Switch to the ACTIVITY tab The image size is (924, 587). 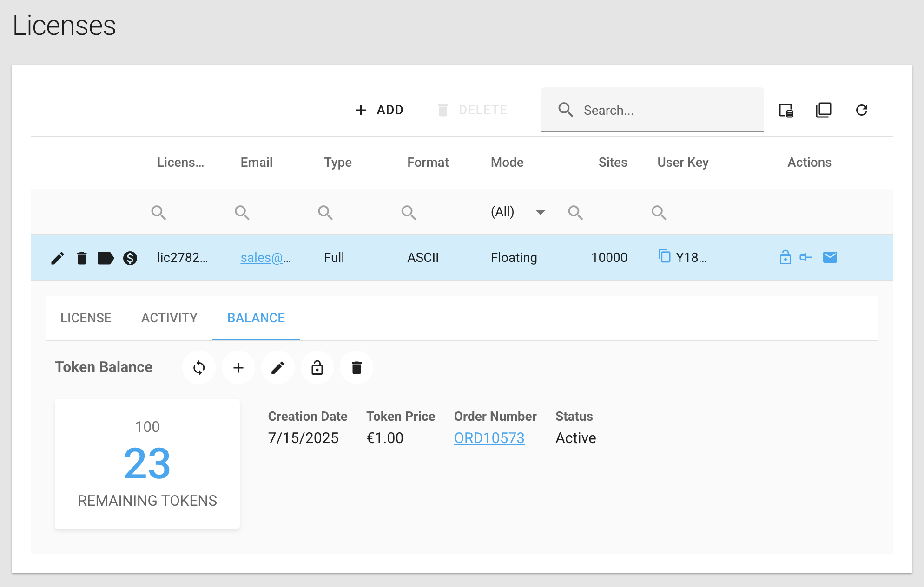(169, 318)
